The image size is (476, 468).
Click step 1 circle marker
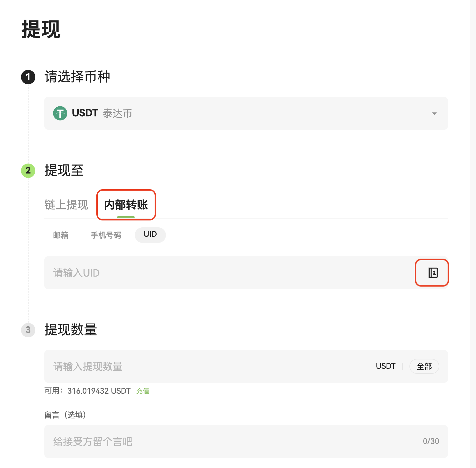click(x=28, y=77)
